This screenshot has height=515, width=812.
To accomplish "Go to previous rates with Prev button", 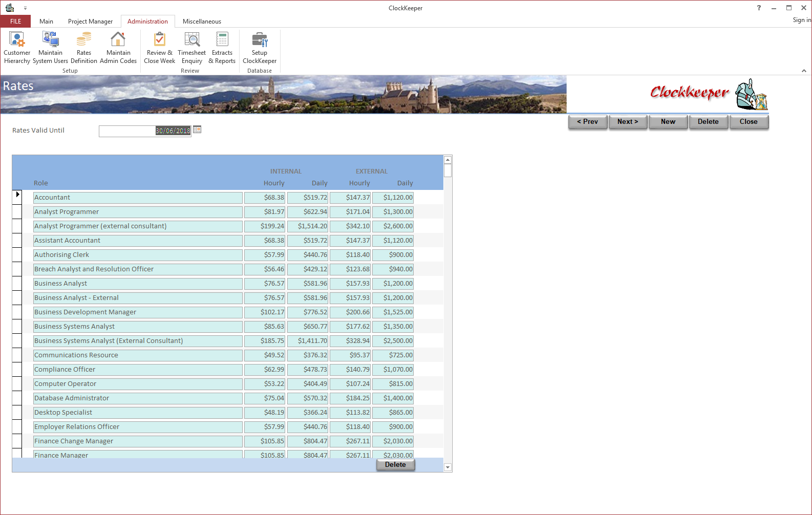I will (x=588, y=122).
